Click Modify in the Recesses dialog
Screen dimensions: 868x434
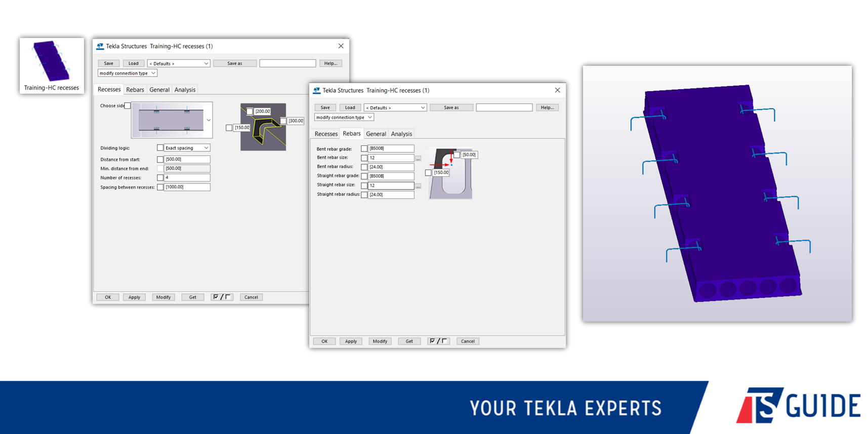coord(163,297)
